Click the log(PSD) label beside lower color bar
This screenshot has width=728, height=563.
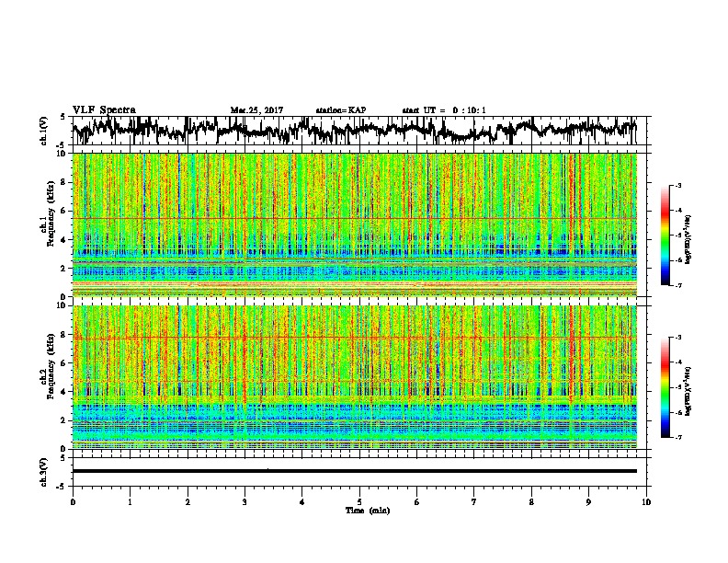click(x=688, y=392)
